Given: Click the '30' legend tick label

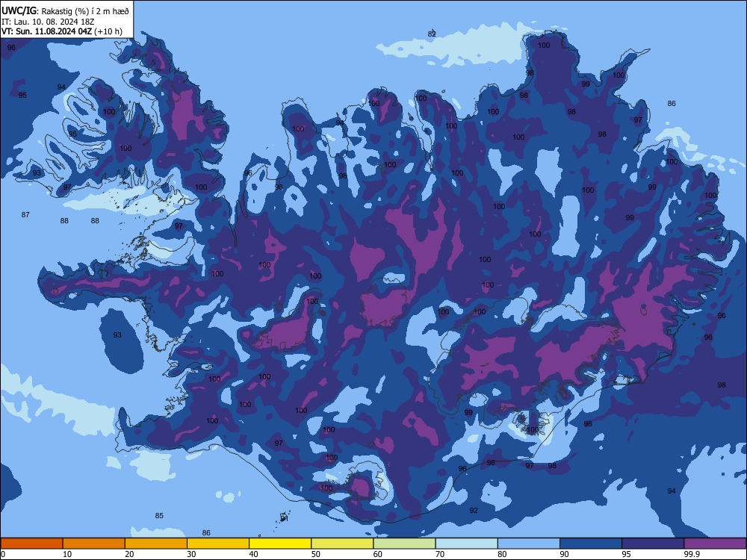Looking at the screenshot, I should (191, 554).
